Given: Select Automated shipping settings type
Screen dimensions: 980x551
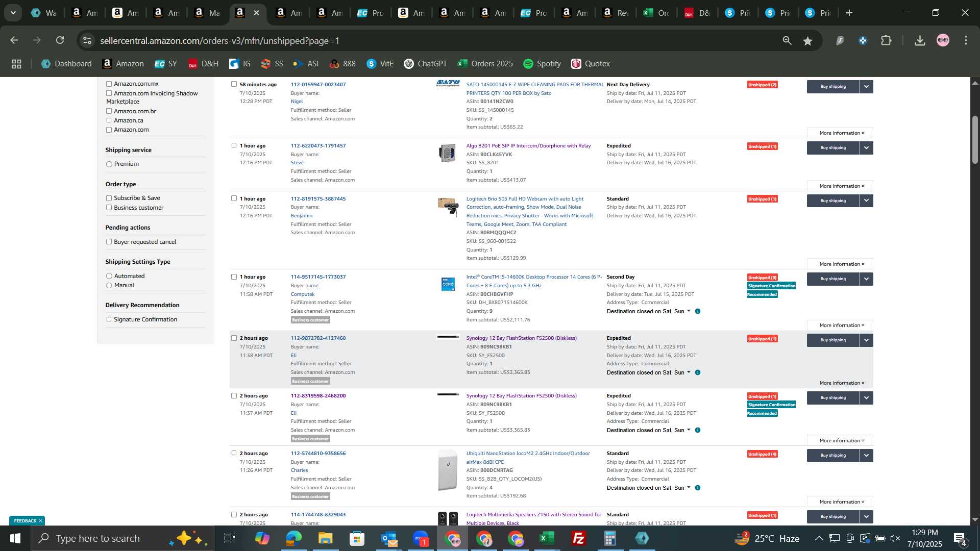Looking at the screenshot, I should tap(109, 276).
